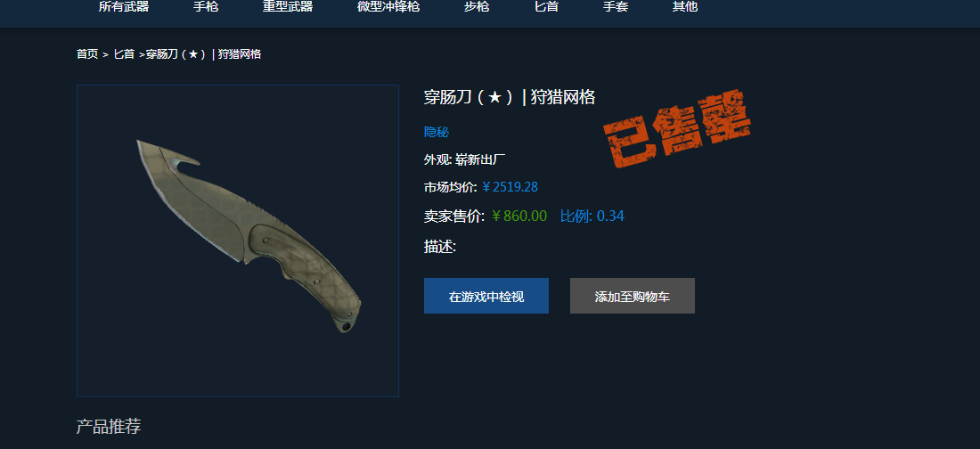Click the market average price ¥2519.28
Viewport: 980px width, 449px height.
[510, 187]
